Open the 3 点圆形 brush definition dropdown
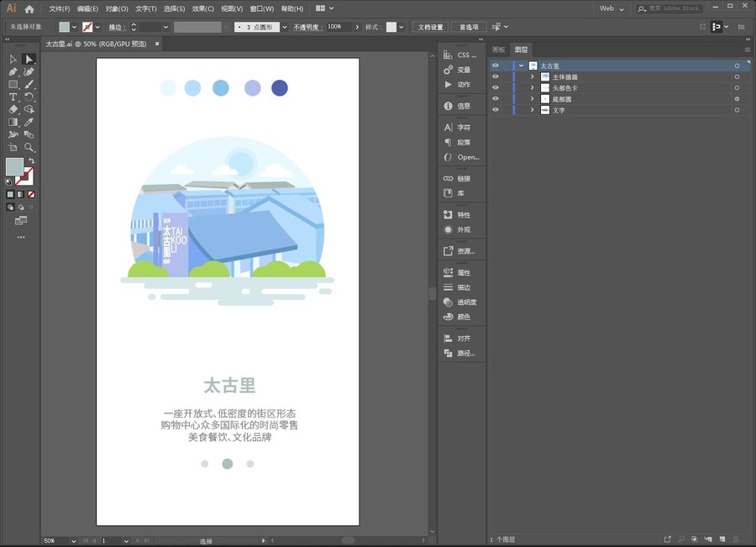Screen dimensions: 756x547 (x=285, y=27)
